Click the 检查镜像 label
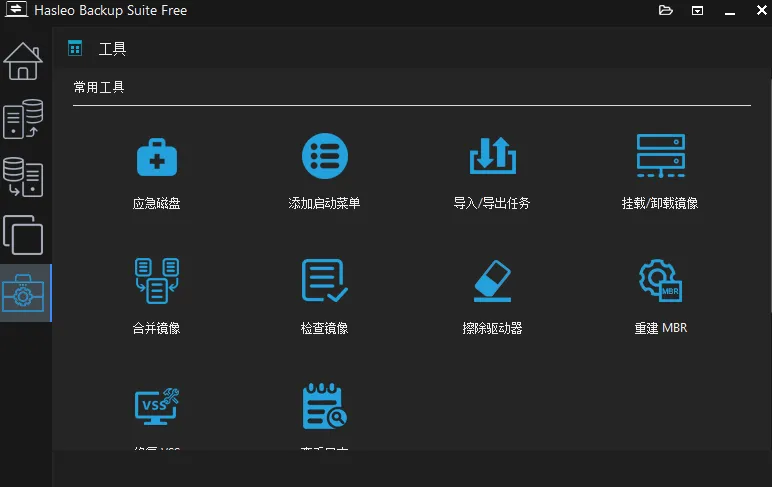772x487 pixels. (x=324, y=328)
